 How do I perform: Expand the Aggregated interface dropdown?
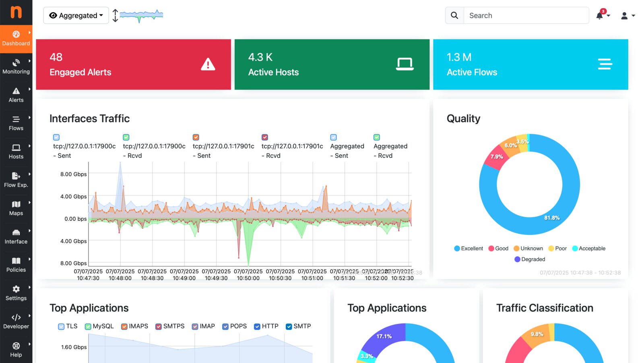[x=76, y=15]
